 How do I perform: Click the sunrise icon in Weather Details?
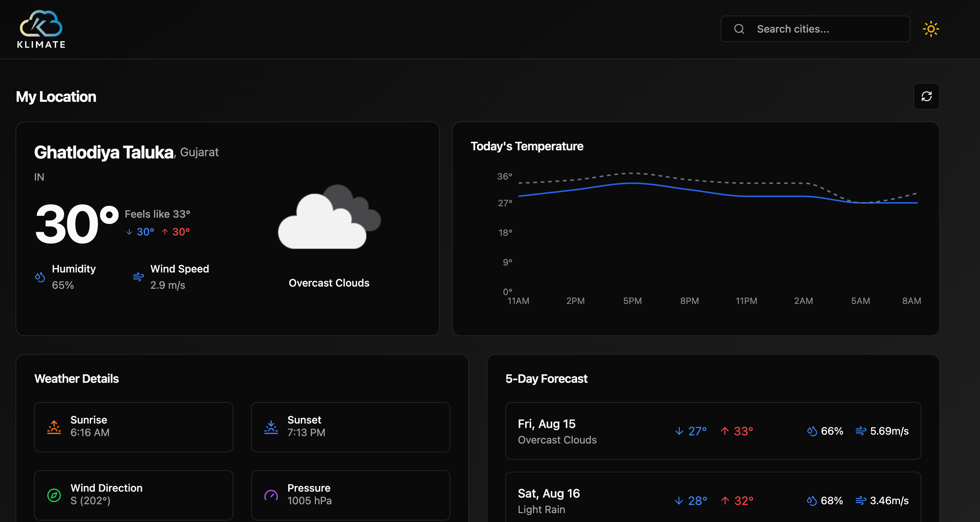(54, 426)
